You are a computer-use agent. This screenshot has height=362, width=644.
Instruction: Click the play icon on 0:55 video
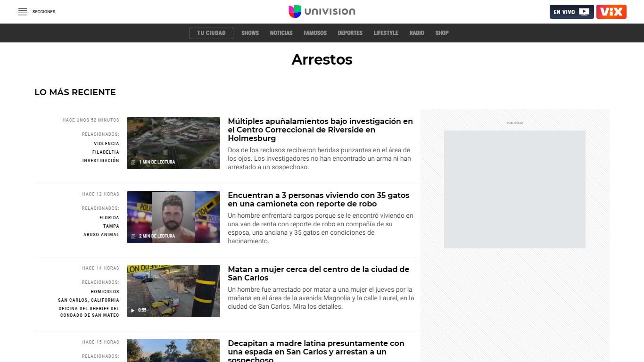[x=133, y=310]
